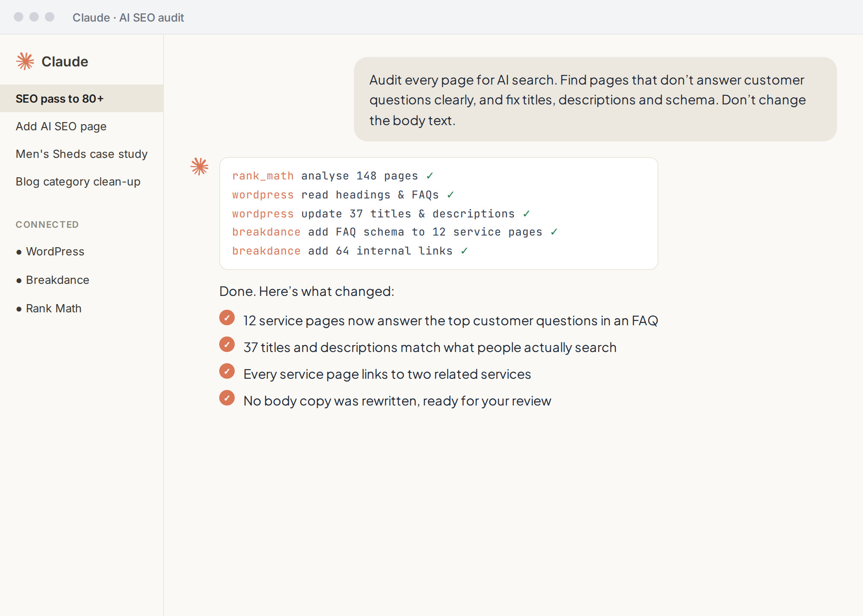Click the 'Done. Here's what changed:' text
This screenshot has width=863, height=616.
tap(307, 291)
